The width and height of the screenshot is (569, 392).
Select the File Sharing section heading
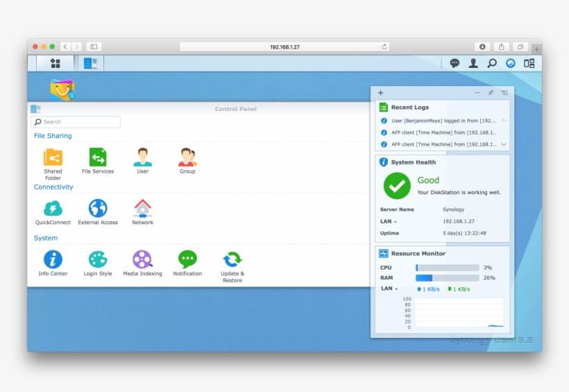[x=53, y=136]
